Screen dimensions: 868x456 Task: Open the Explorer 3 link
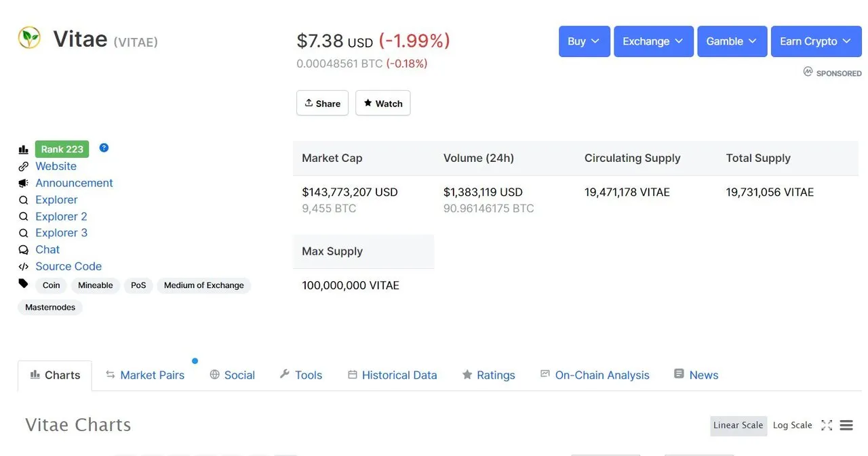pos(61,233)
